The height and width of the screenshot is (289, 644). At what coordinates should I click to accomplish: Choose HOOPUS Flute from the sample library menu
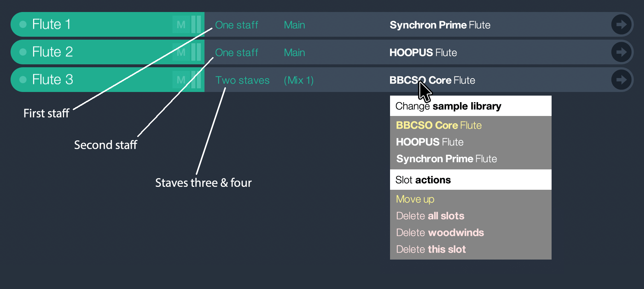click(430, 142)
